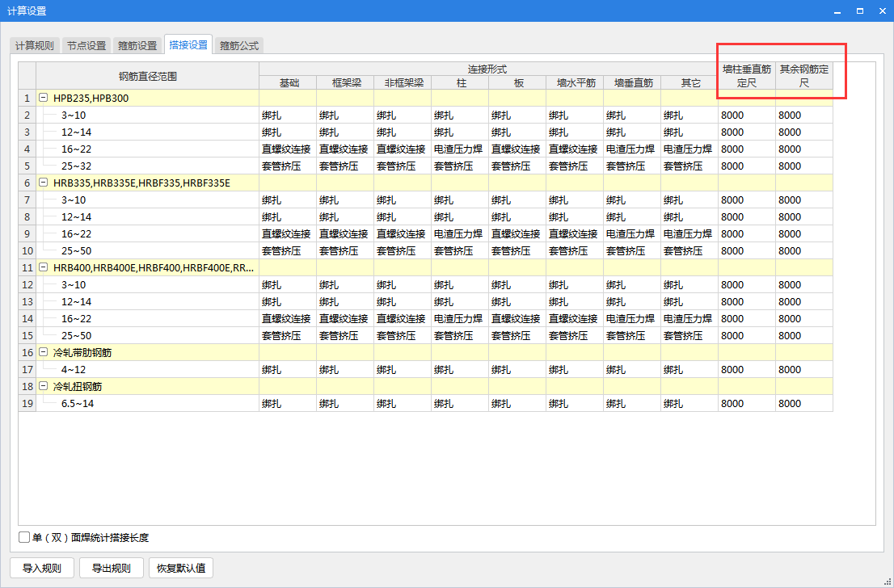Open the 节点设置 tab
This screenshot has width=894, height=588.
coord(86,45)
